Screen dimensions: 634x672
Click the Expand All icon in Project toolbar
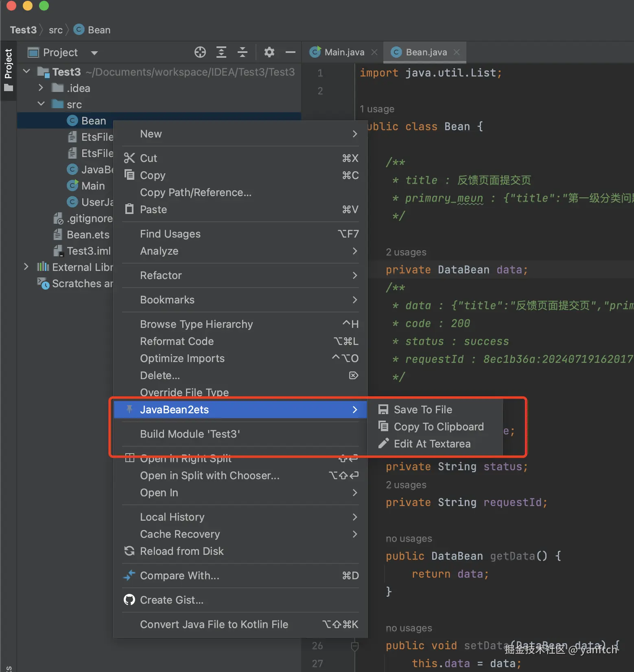(x=221, y=52)
